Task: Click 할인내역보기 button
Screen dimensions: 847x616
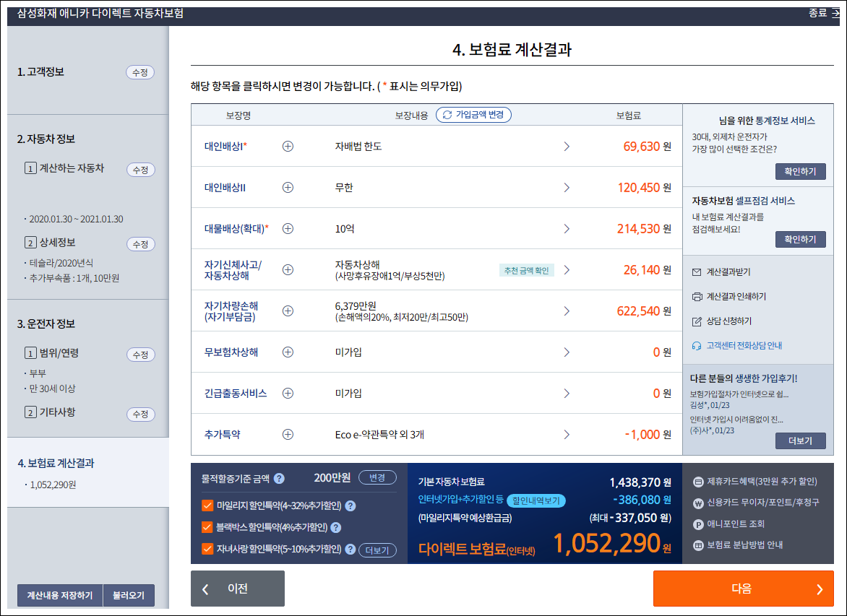Action: [x=536, y=500]
